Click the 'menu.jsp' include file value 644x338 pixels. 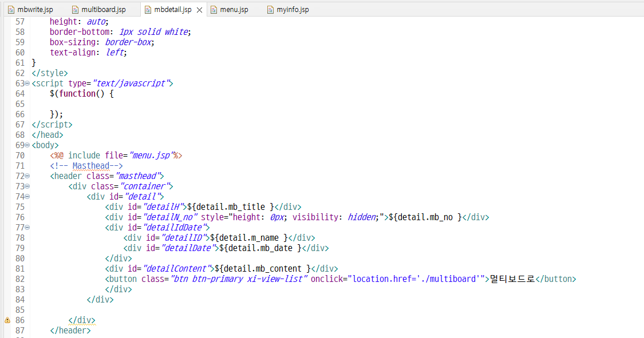[x=151, y=156]
